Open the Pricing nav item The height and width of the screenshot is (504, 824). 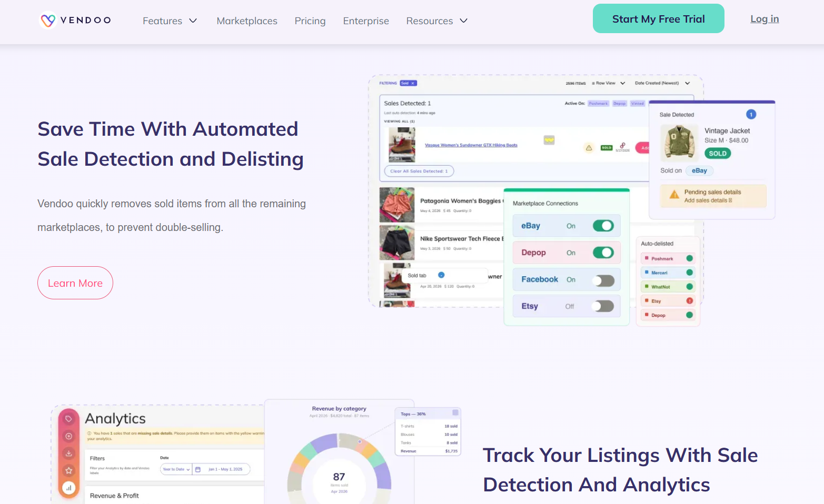tap(310, 21)
